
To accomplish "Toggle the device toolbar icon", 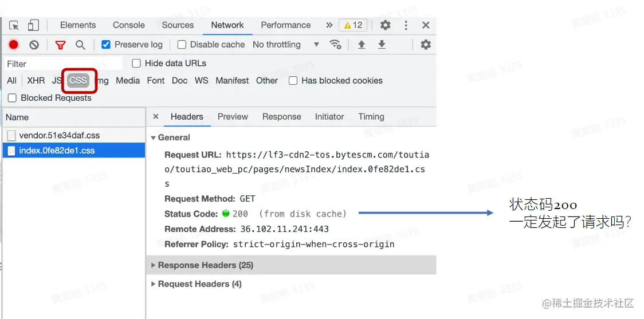I will point(33,25).
